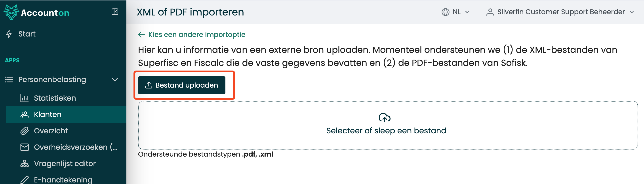Collapse the Personenbelasting menu chevron
This screenshot has height=184, width=644.
click(115, 80)
